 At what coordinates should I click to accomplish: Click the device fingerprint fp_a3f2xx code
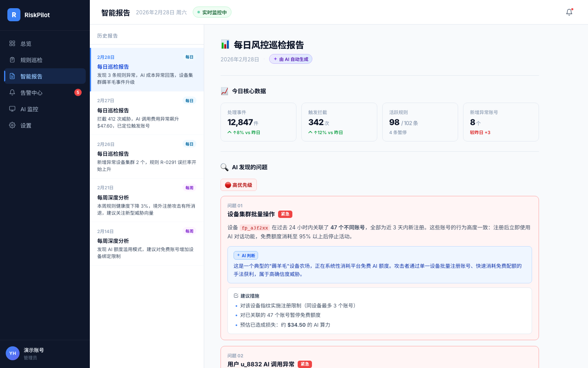pos(255,228)
